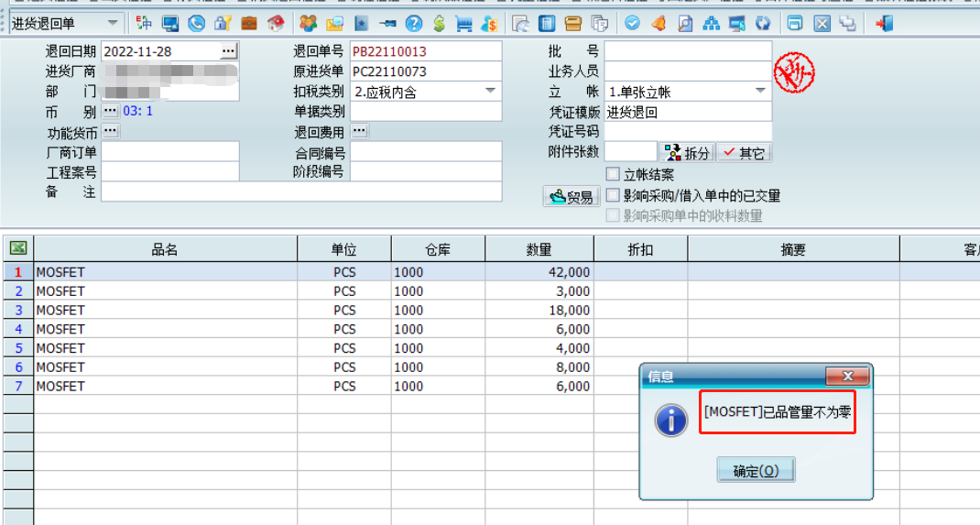980x525 pixels.
Task: Click the orange bell reminder icon
Action: coord(659,24)
